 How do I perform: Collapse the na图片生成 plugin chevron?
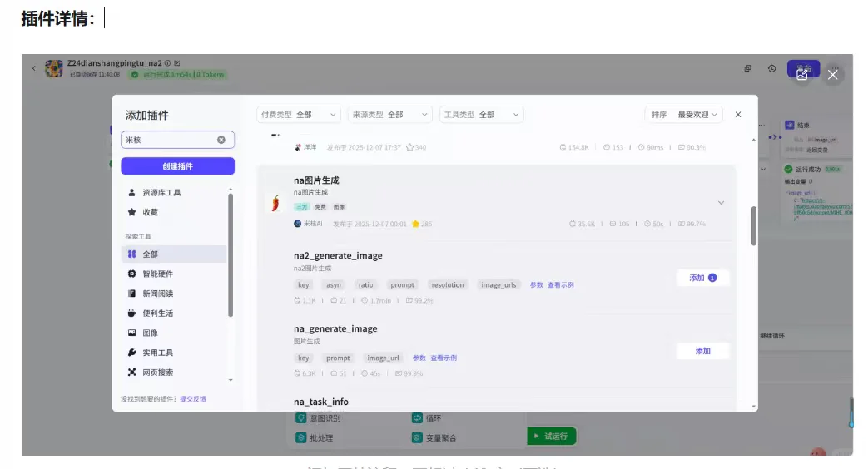point(721,203)
